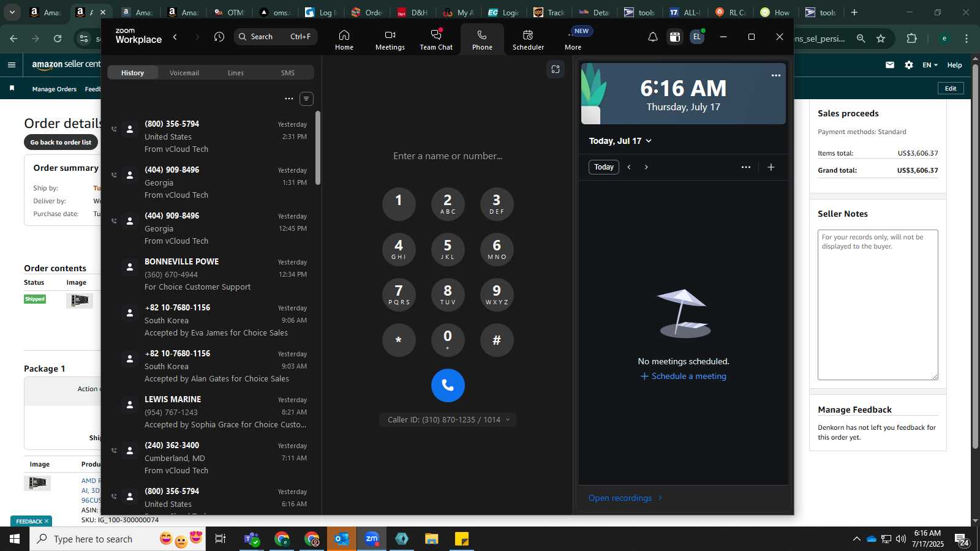Select the 9:06 AM South Korea call
This screenshot has height=551, width=980.
tap(210, 320)
